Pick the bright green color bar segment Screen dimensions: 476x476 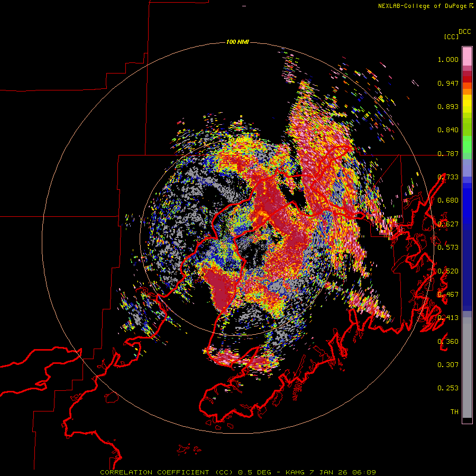point(467,144)
